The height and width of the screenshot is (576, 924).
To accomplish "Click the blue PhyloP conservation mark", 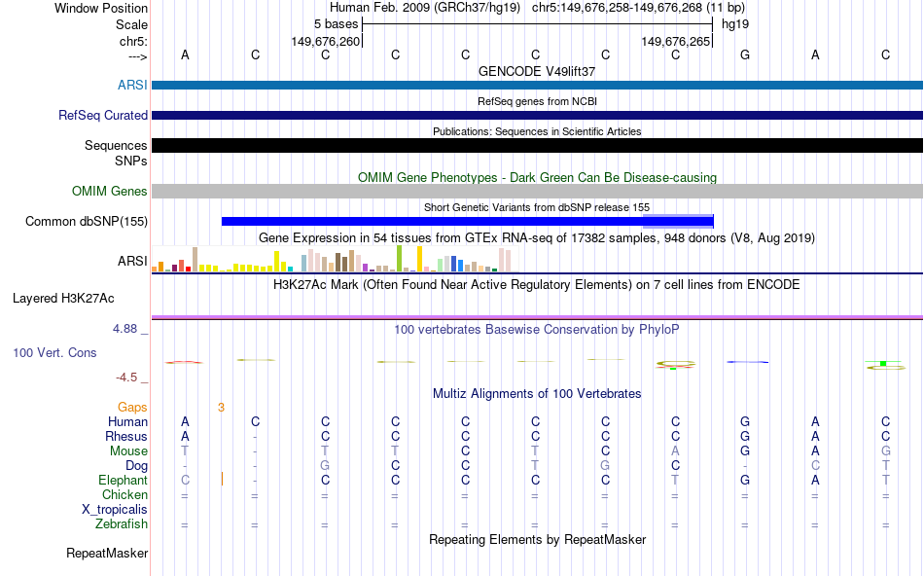I will tap(747, 362).
